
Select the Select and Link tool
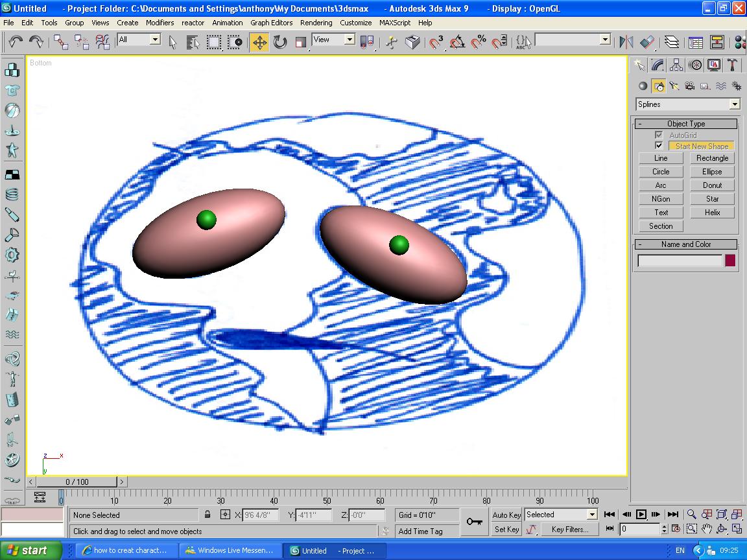[x=60, y=42]
